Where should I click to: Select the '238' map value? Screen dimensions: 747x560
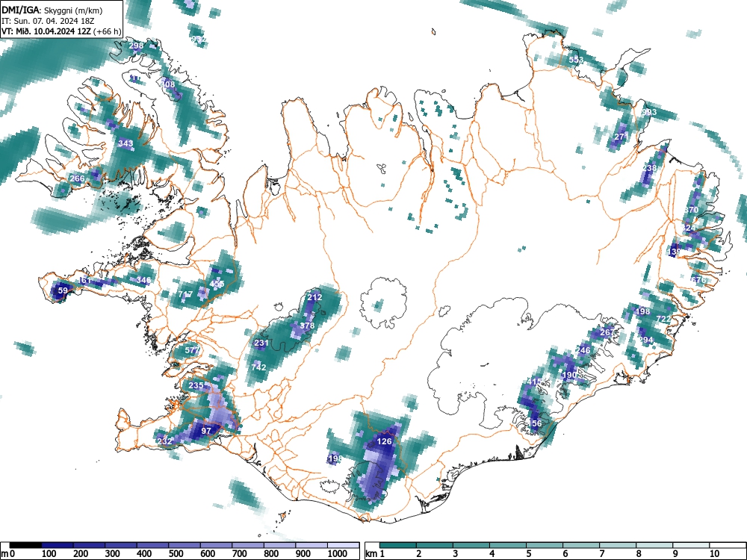coord(650,168)
